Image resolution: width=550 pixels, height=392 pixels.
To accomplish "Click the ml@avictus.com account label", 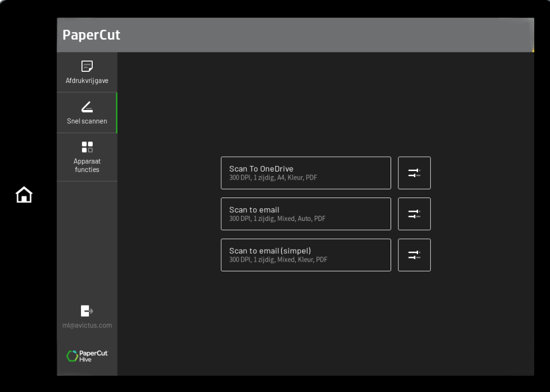I will (x=87, y=325).
